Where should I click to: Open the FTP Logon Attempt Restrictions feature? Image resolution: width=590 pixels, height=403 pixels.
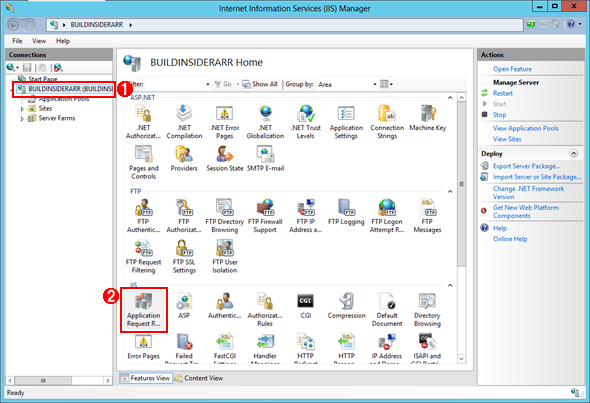pos(387,216)
